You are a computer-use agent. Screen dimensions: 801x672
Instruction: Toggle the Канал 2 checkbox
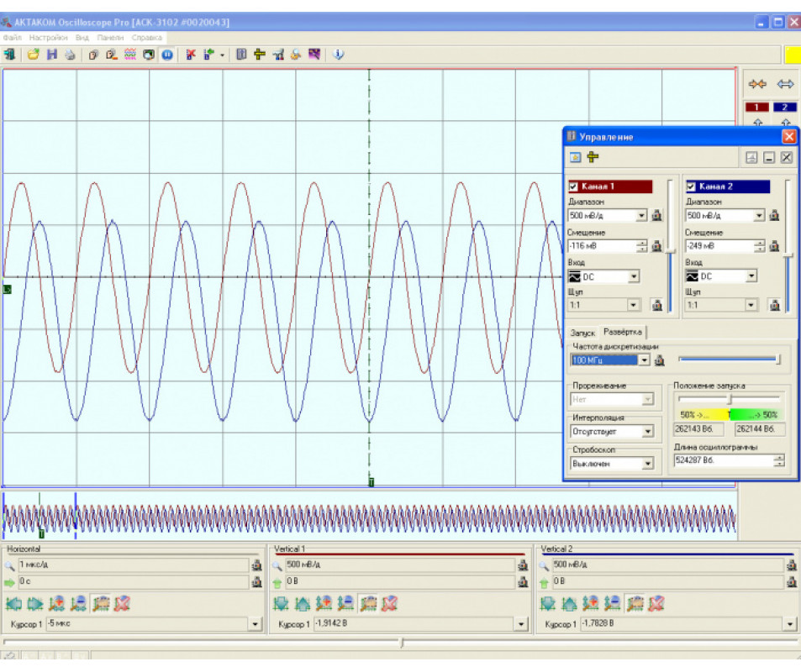(691, 186)
